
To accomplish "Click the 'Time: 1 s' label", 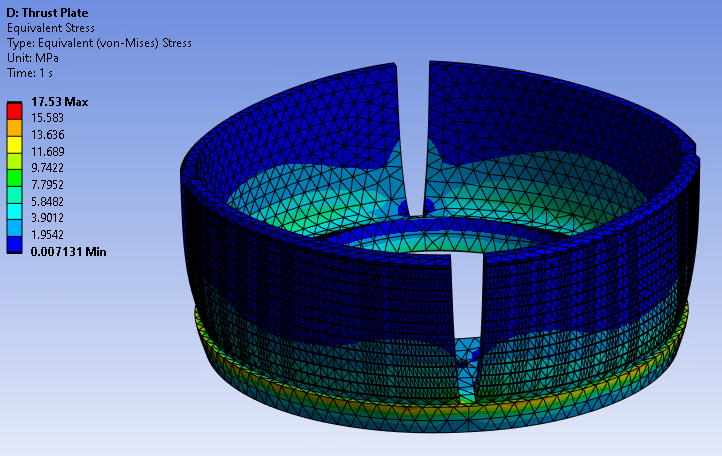I will [x=30, y=73].
